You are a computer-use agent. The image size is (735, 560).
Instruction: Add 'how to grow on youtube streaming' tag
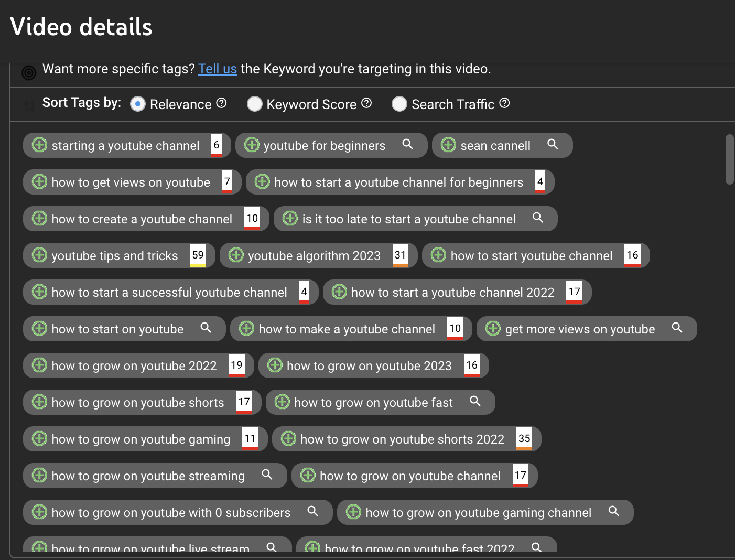pos(40,475)
